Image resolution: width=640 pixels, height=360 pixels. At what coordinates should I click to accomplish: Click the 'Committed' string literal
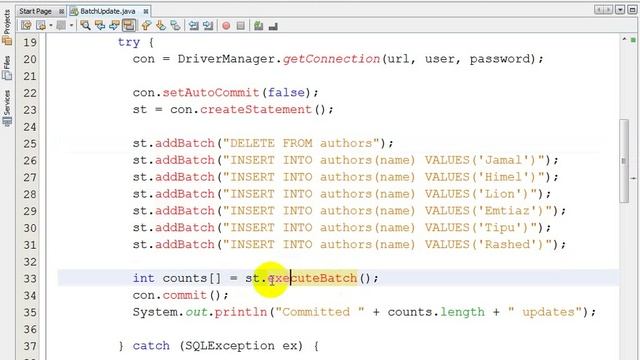[320, 312]
